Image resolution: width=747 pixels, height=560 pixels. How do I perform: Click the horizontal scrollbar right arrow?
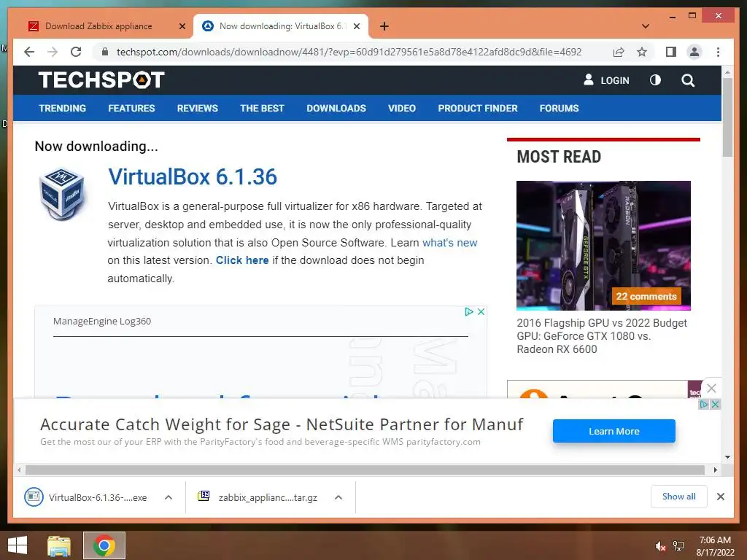(x=715, y=470)
